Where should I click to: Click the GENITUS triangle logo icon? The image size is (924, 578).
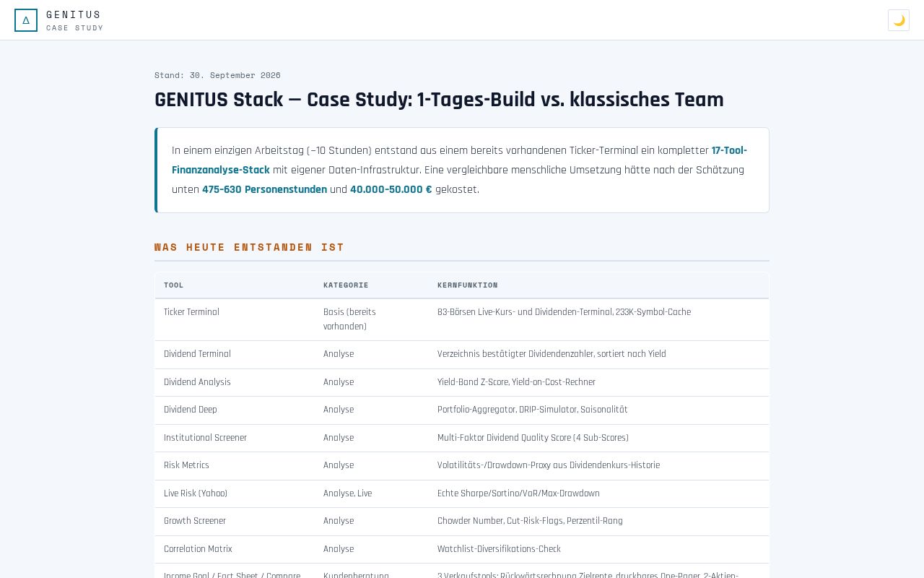pos(26,20)
